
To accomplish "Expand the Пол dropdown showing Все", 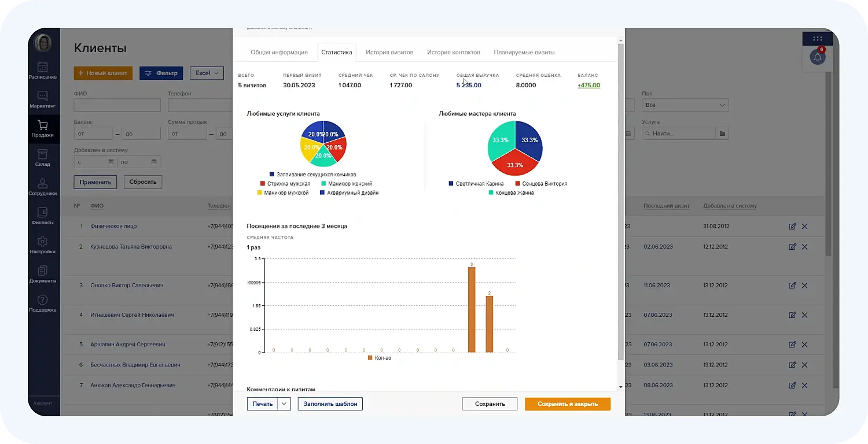I will 685,105.
